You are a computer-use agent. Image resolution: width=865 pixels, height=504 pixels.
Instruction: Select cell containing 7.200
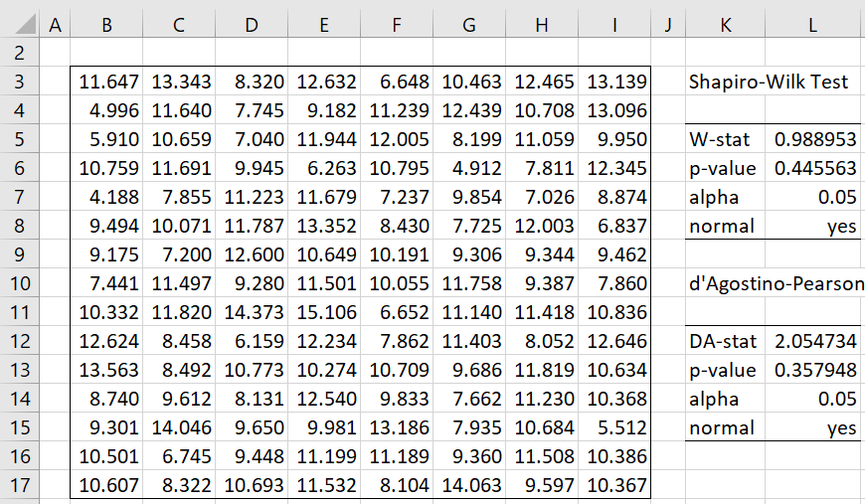(179, 254)
